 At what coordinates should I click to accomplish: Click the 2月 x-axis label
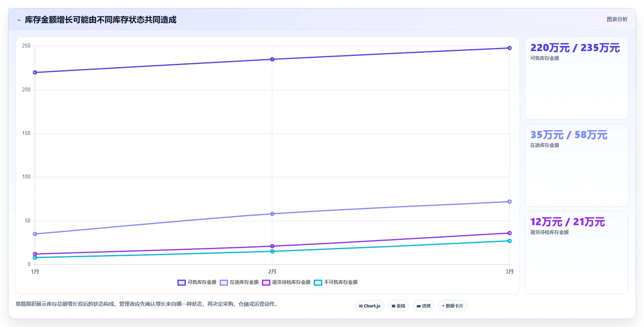point(272,272)
